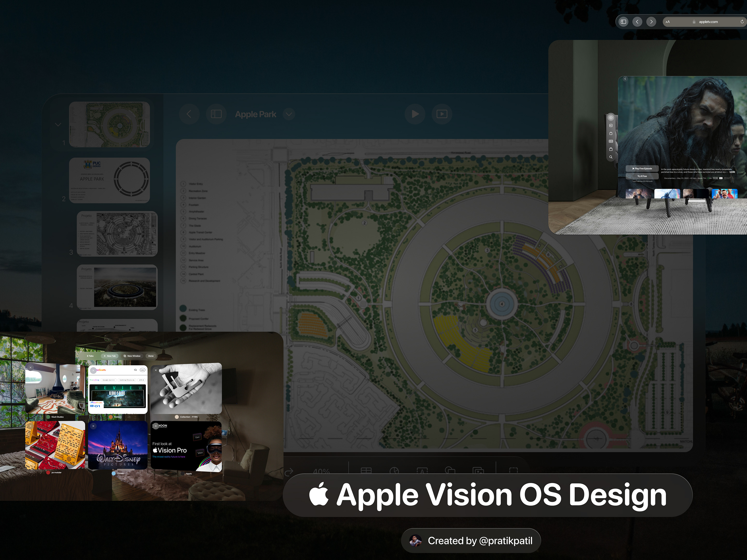Select slide 2 PUC Goiás Apple Park thumbnail
This screenshot has height=560, width=747.
click(x=109, y=180)
